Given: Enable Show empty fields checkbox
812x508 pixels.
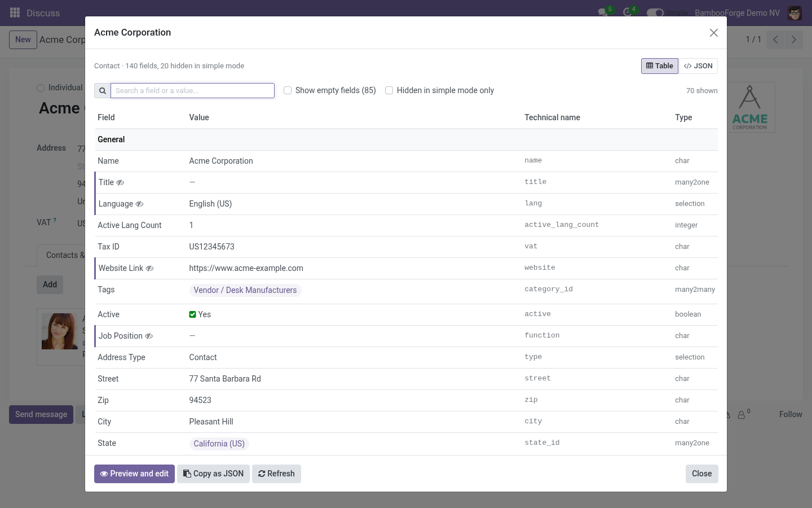Looking at the screenshot, I should click(x=288, y=90).
